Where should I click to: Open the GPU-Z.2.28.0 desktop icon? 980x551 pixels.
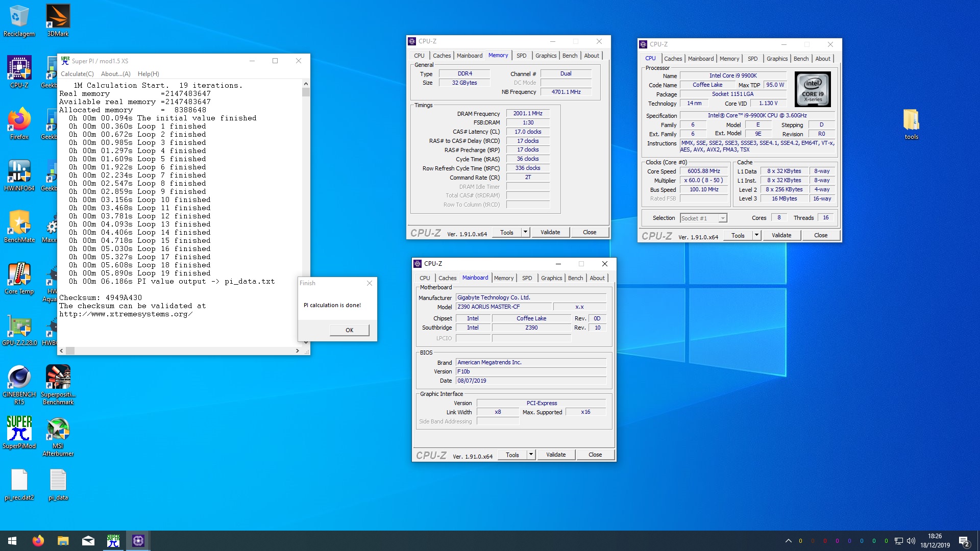tap(19, 330)
